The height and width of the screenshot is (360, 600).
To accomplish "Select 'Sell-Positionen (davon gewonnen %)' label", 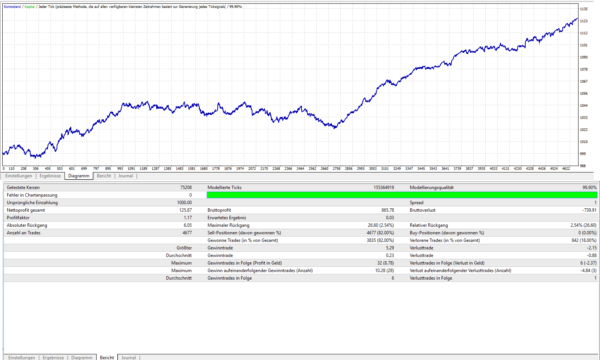I will coord(244,233).
